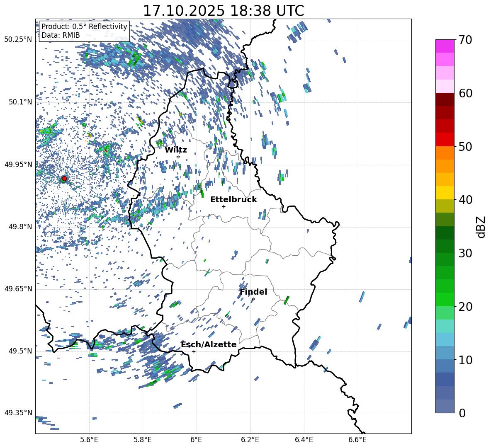The width and height of the screenshot is (491, 448).
Task: Click the title 17.10.2025 18:38 UTC
Action: click(224, 11)
